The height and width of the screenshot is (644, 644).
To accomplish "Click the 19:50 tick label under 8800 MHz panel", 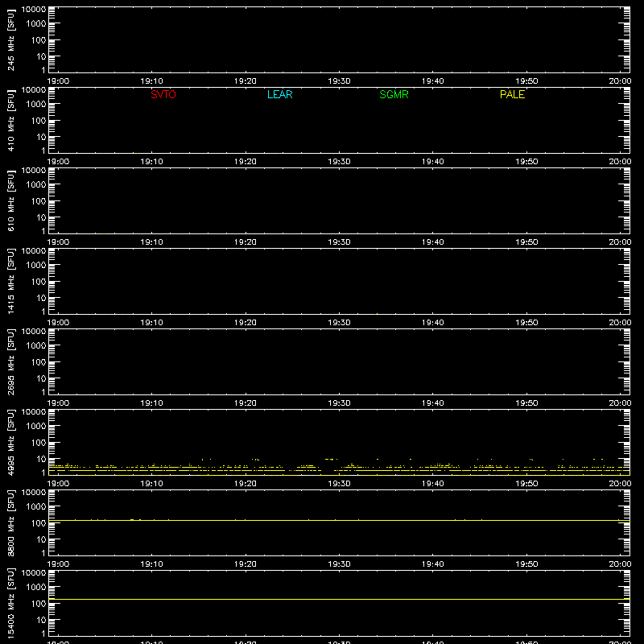I will tap(526, 564).
